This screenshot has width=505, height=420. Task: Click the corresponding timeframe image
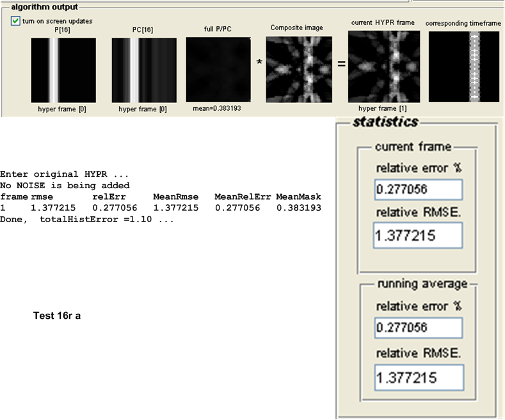coord(464,67)
